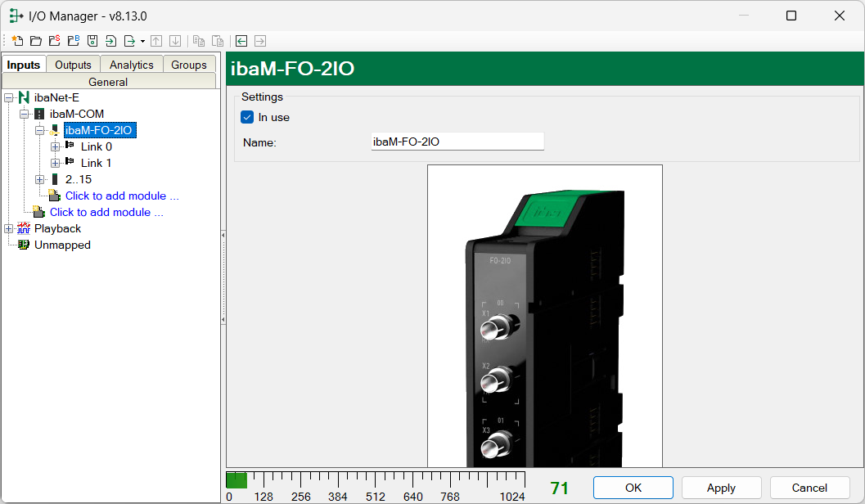This screenshot has width=865, height=504.
Task: Click the folder icon marked with blue B
Action: click(74, 41)
